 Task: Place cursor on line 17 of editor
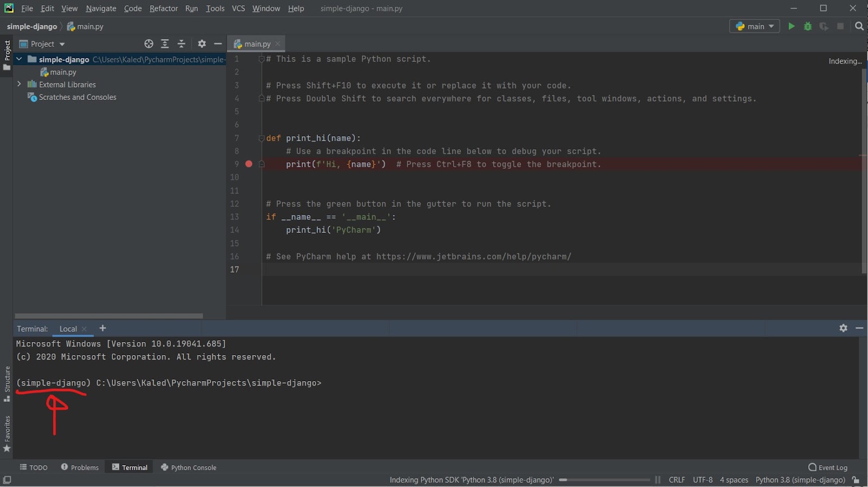click(x=561, y=269)
